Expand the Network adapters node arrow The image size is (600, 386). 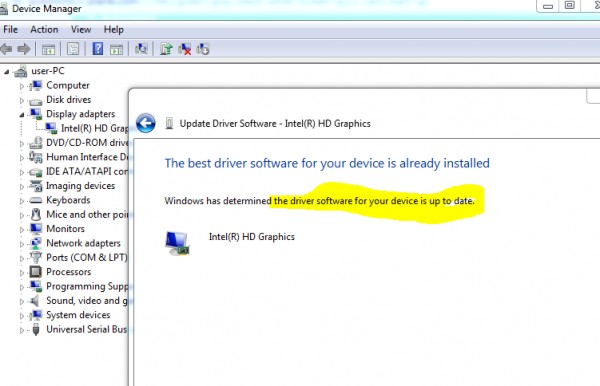pyautogui.click(x=22, y=244)
